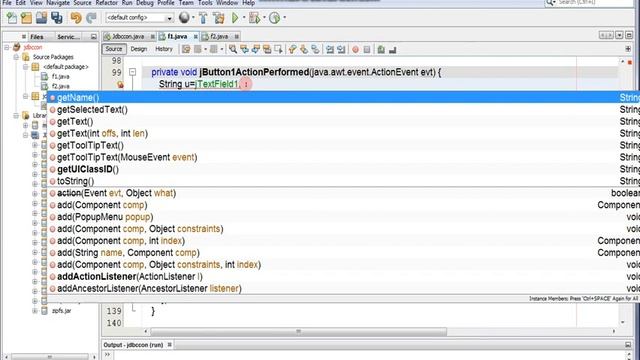Open dropdown arrow beside Debug Project

[264, 18]
